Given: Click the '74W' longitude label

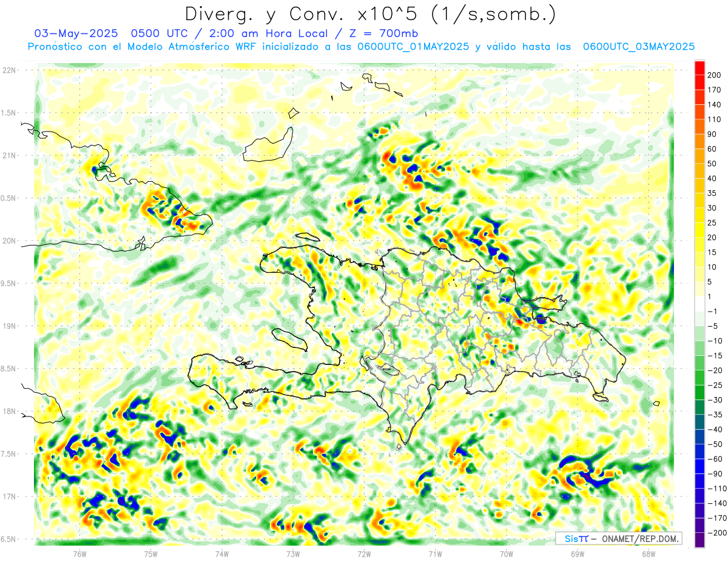Looking at the screenshot, I should coord(222,554).
